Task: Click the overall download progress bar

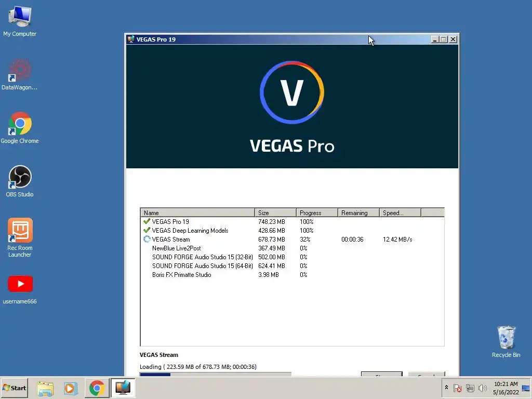Action: pos(216,374)
